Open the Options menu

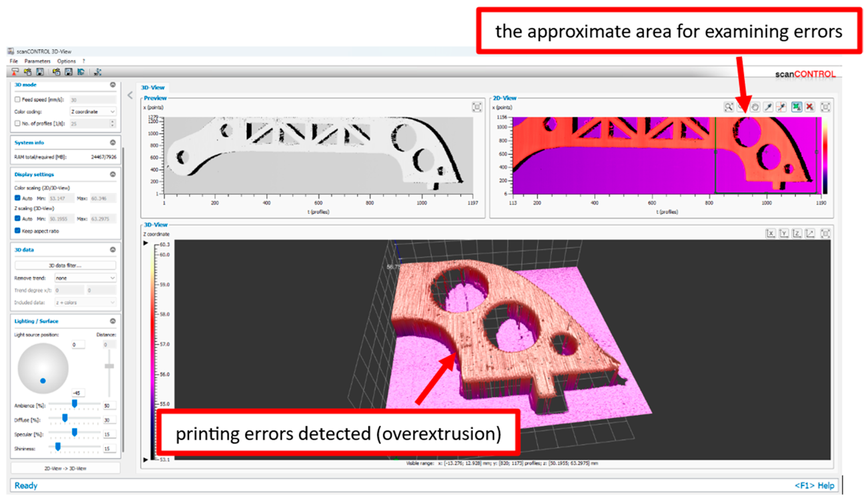tap(66, 61)
